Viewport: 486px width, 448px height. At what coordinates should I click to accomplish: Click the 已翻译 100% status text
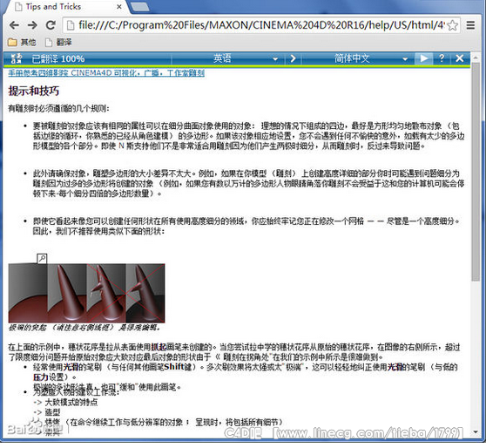click(x=58, y=58)
